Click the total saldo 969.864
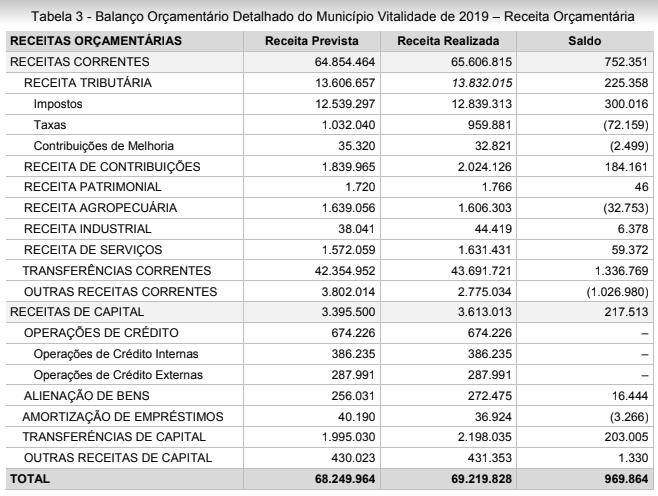658x496 pixels. (x=626, y=479)
